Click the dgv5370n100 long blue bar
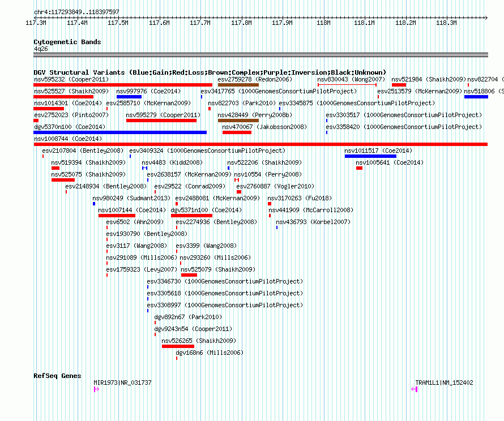The width and height of the screenshot is (504, 421). coord(120,132)
